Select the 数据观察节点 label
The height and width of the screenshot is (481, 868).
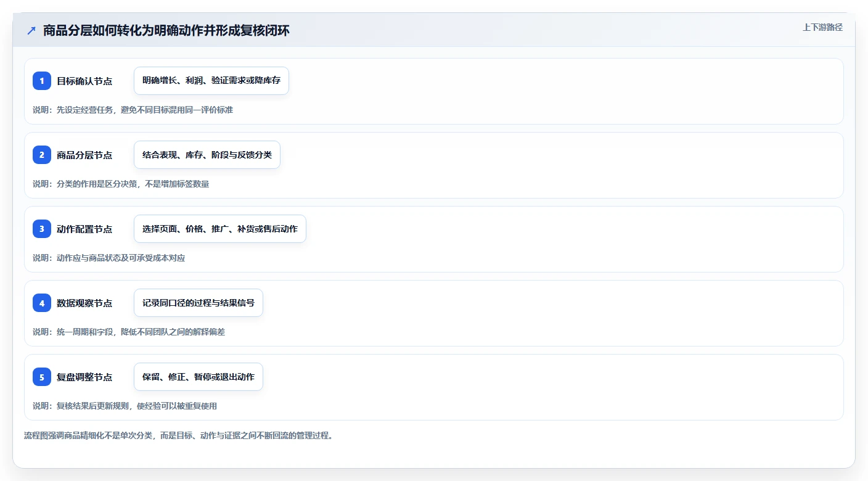84,303
